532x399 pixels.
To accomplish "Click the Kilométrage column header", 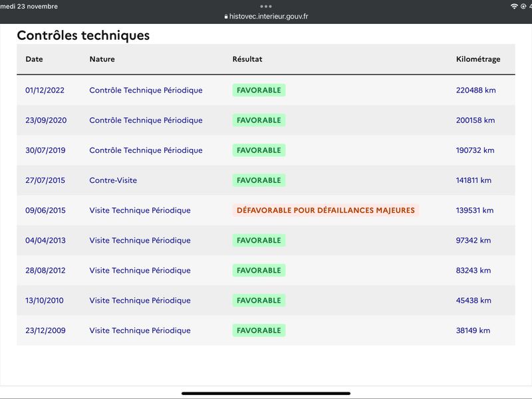I will pyautogui.click(x=478, y=59).
